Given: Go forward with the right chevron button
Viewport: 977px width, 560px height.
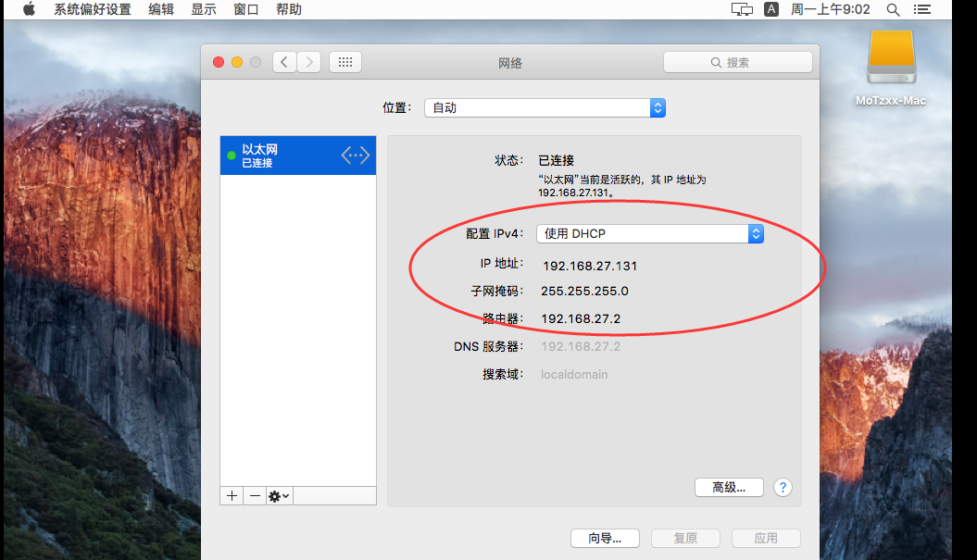Looking at the screenshot, I should pyautogui.click(x=309, y=62).
